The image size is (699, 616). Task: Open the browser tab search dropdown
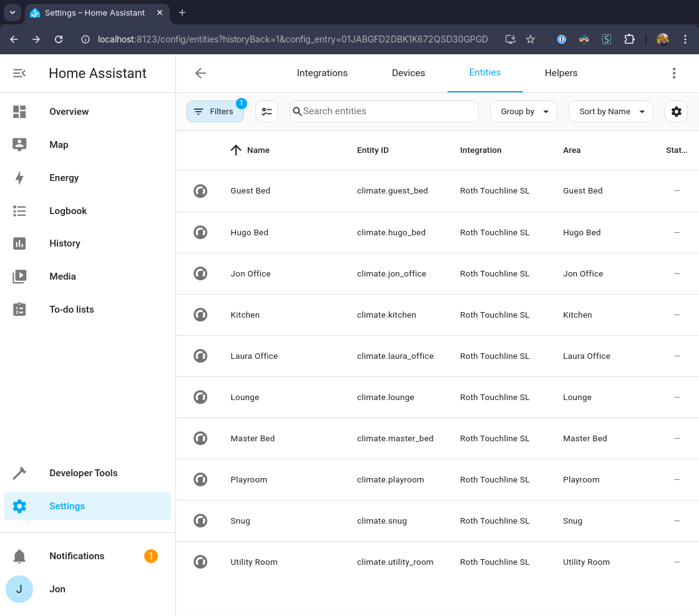click(12, 12)
